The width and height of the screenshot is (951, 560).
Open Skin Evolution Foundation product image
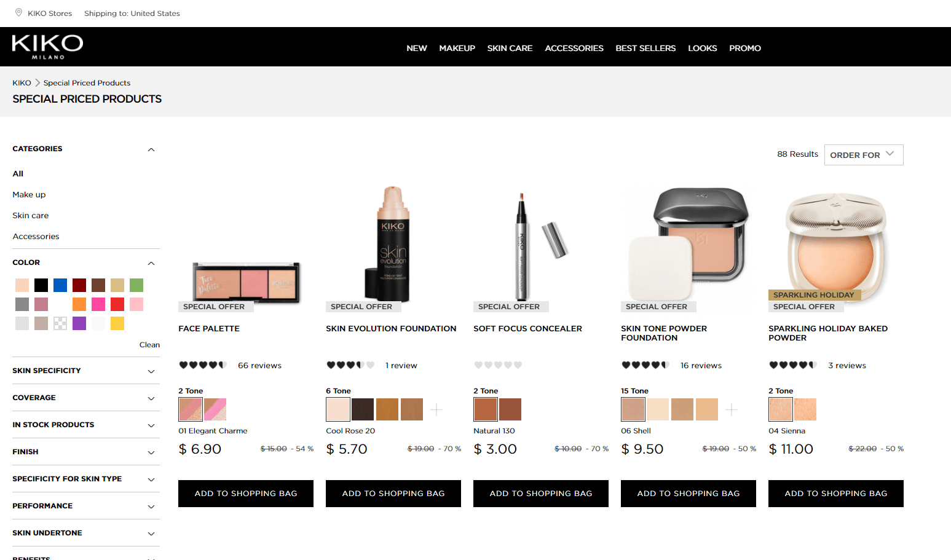[x=387, y=243]
